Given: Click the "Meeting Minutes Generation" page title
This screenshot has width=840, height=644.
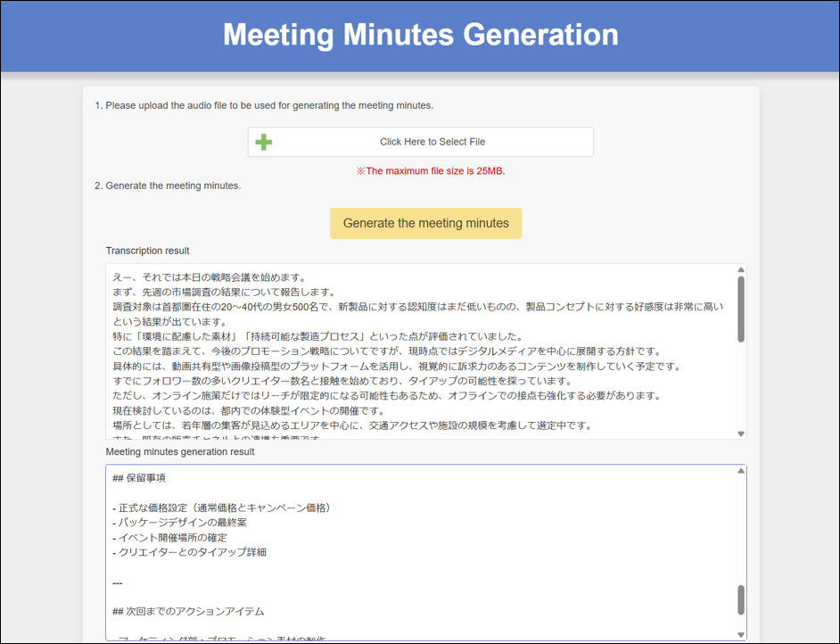Looking at the screenshot, I should (x=420, y=35).
